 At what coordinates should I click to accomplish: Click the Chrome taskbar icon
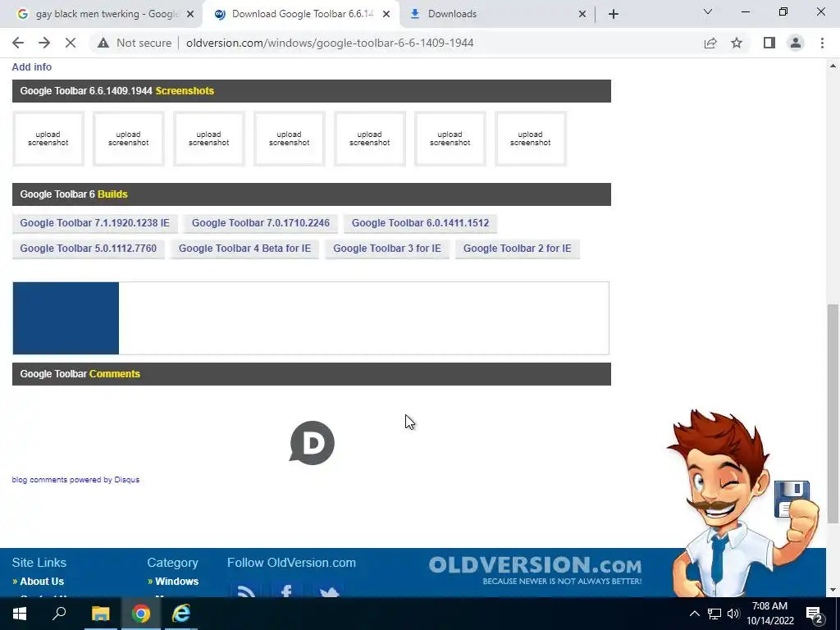[x=141, y=614]
